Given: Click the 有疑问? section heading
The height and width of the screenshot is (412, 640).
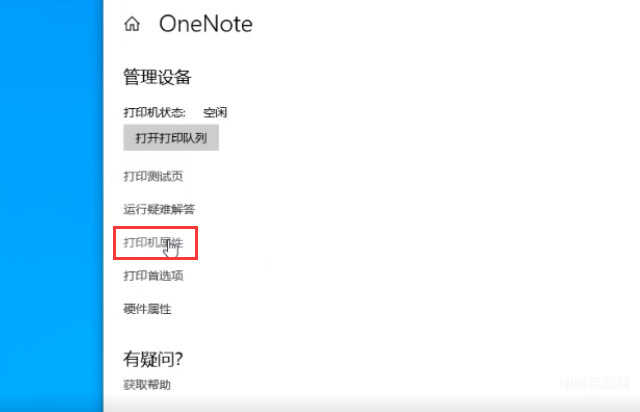Looking at the screenshot, I should pos(153,359).
